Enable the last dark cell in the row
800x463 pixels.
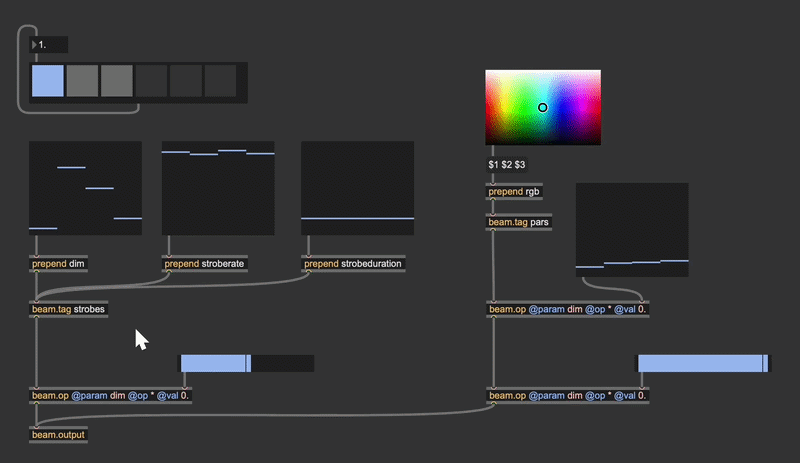coord(220,81)
